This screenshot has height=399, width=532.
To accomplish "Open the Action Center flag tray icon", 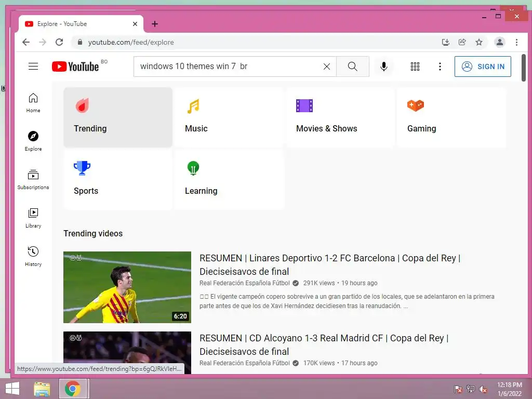I will point(458,389).
